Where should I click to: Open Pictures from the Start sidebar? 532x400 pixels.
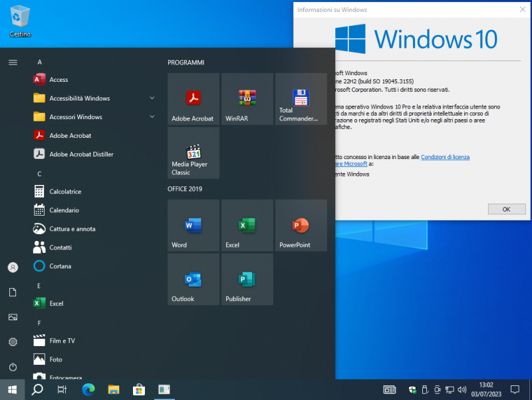(x=13, y=317)
